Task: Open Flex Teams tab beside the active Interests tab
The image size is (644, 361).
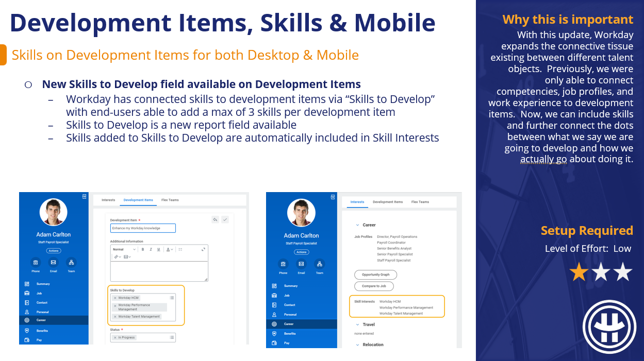Action: coord(420,202)
